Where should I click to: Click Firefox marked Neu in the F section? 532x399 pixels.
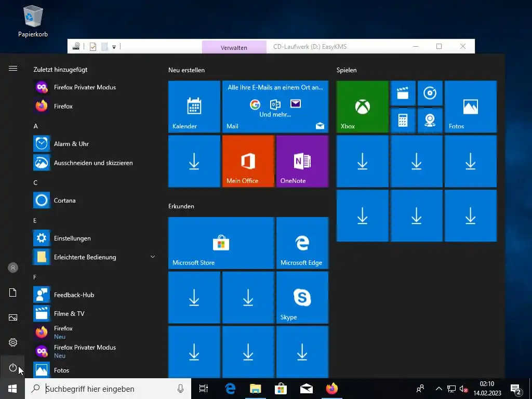pos(95,332)
